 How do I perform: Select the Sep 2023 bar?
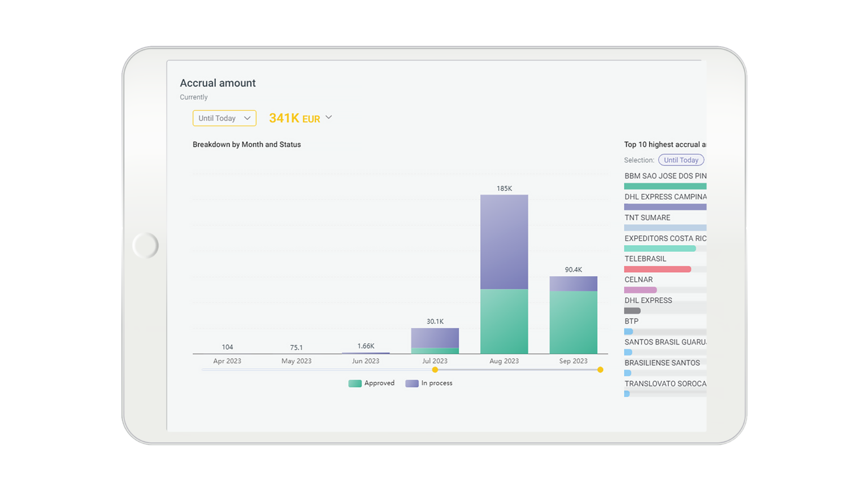pos(573,313)
